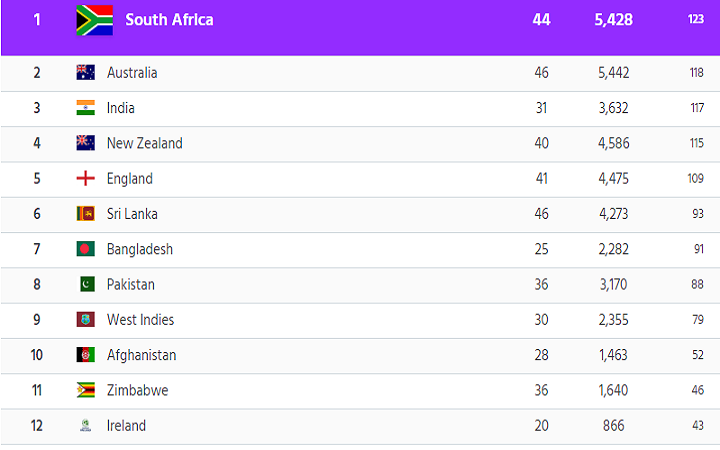
Task: Click Australia's points value 5,442
Action: click(613, 73)
